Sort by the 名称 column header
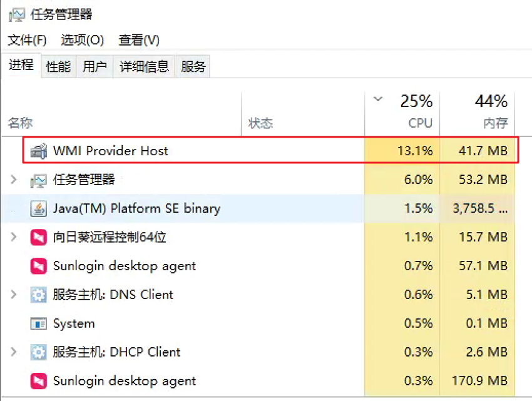The image size is (532, 401). [x=21, y=123]
